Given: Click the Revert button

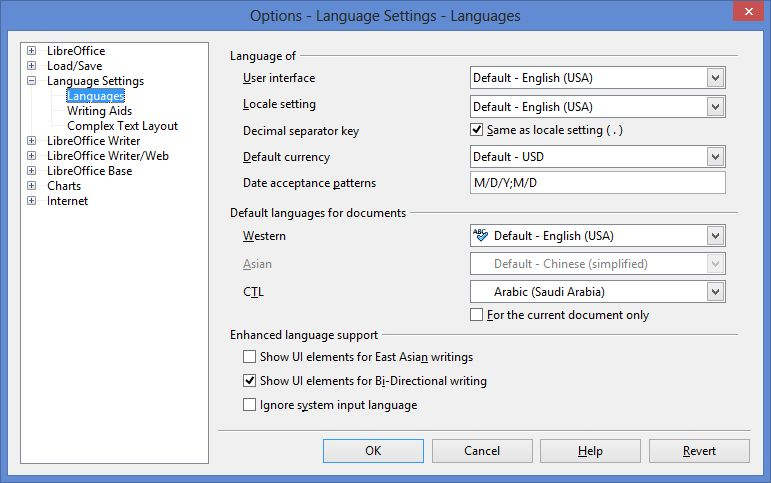Looking at the screenshot, I should (699, 451).
